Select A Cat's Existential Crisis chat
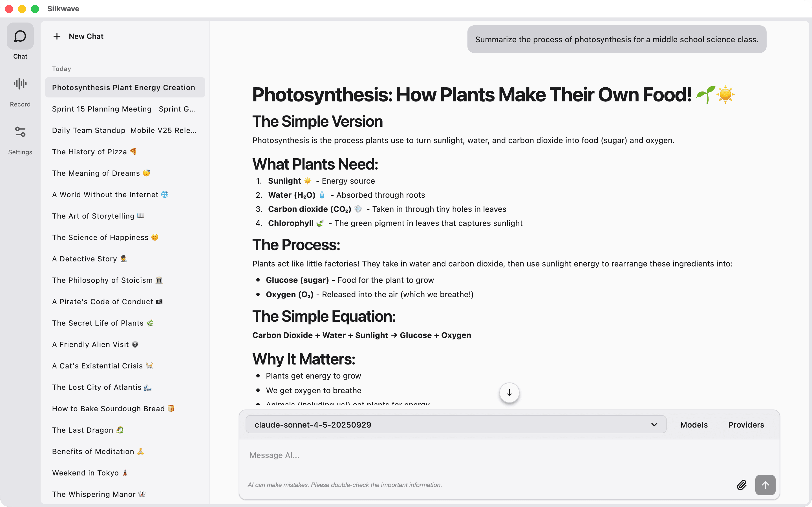 [102, 366]
